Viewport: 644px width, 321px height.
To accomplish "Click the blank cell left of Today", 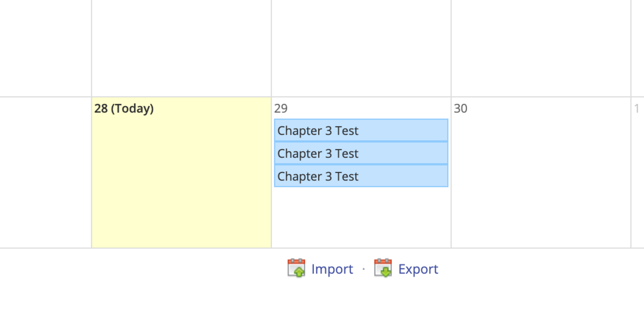I will [46, 173].
